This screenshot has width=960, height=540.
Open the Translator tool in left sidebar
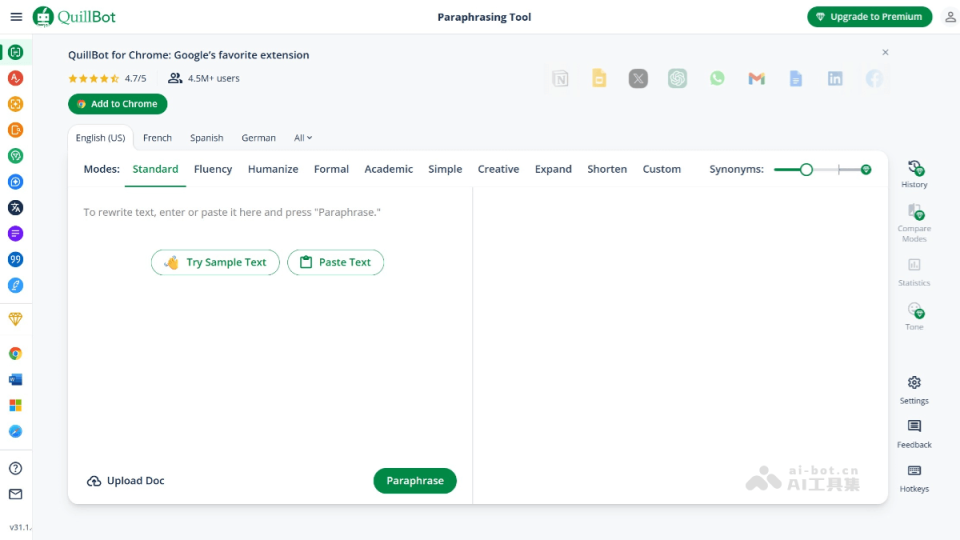[x=15, y=208]
